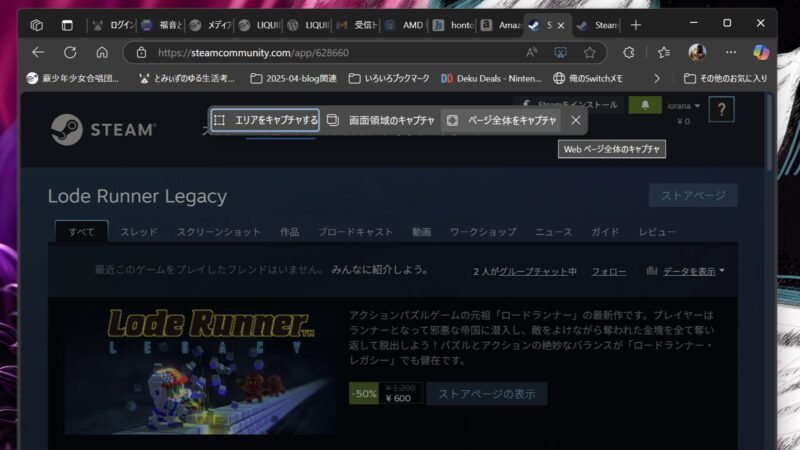Open the 2025-04-blog関連 bookmark folder
Image resolution: width=800 pixels, height=450 pixels.
pos(293,78)
